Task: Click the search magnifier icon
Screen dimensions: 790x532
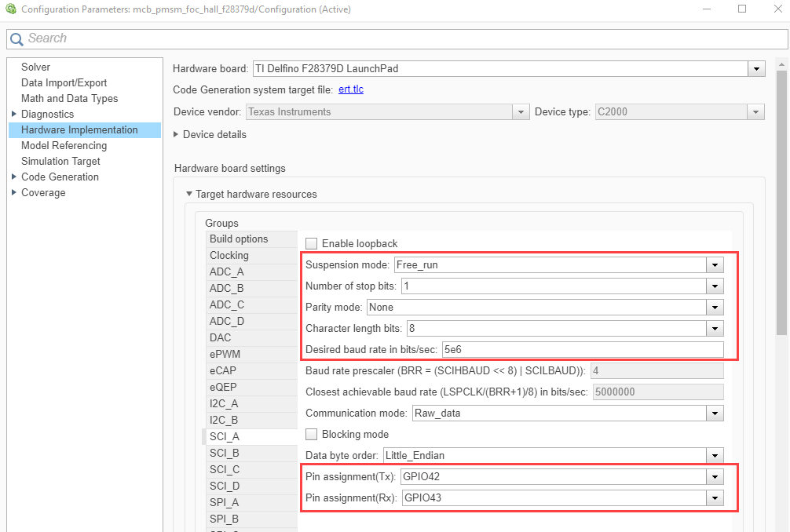Action: pos(16,38)
